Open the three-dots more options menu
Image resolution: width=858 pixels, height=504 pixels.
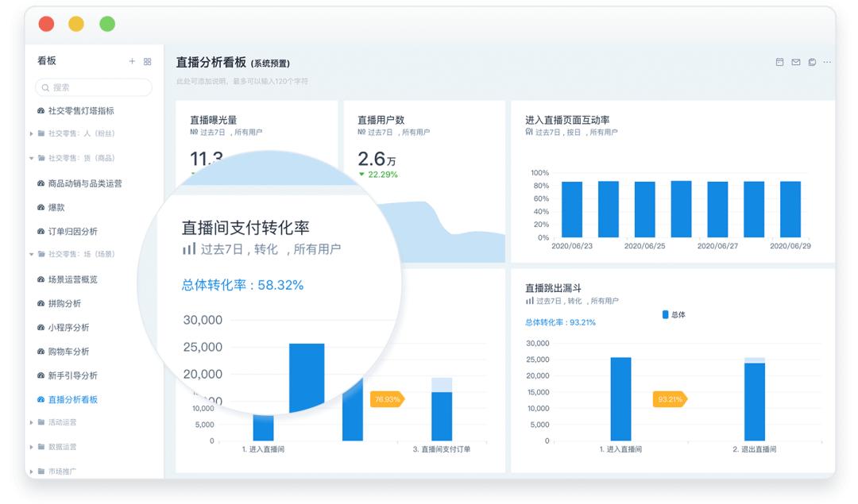[x=827, y=63]
